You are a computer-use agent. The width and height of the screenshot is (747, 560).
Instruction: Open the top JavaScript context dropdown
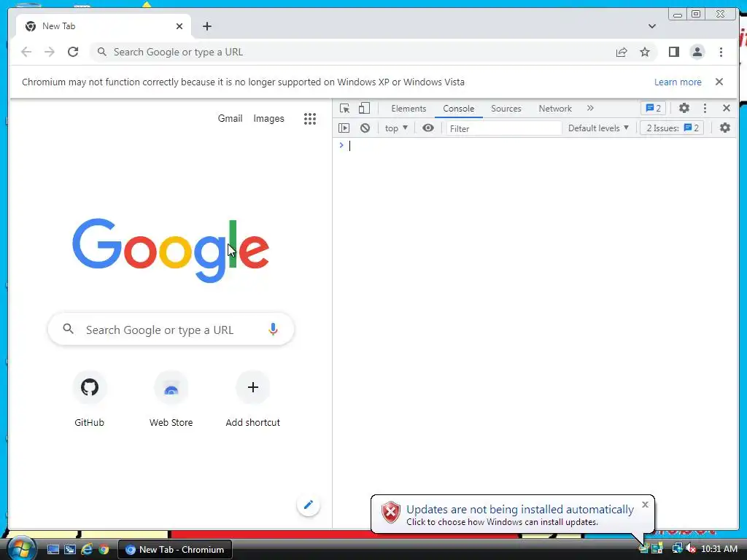[x=396, y=128]
